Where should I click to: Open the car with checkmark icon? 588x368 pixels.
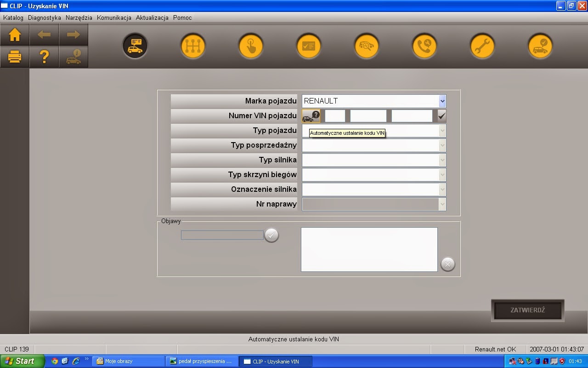tap(540, 46)
